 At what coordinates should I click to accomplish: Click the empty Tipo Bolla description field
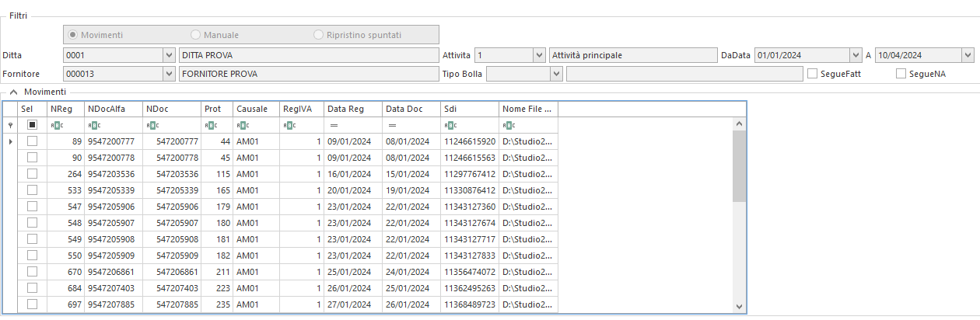pyautogui.click(x=684, y=74)
